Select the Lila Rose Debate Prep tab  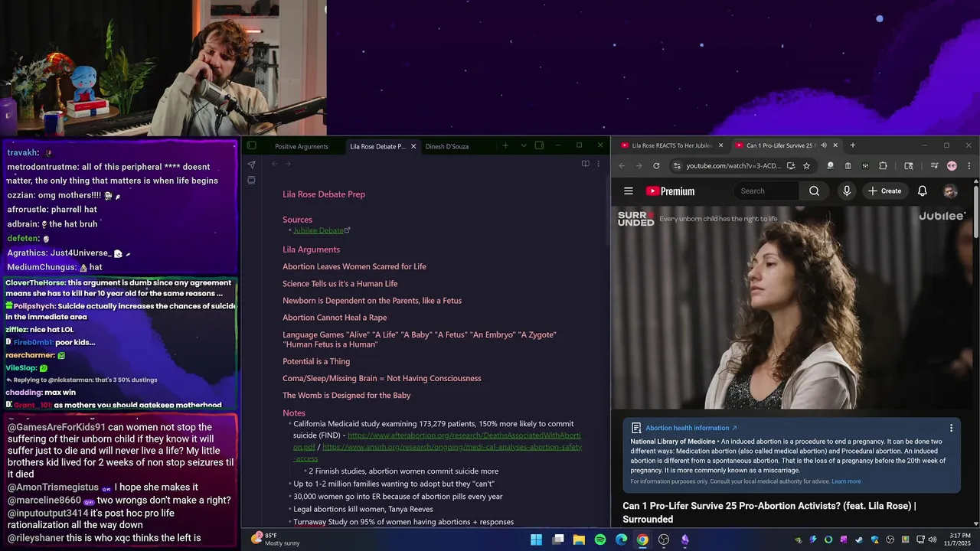377,146
